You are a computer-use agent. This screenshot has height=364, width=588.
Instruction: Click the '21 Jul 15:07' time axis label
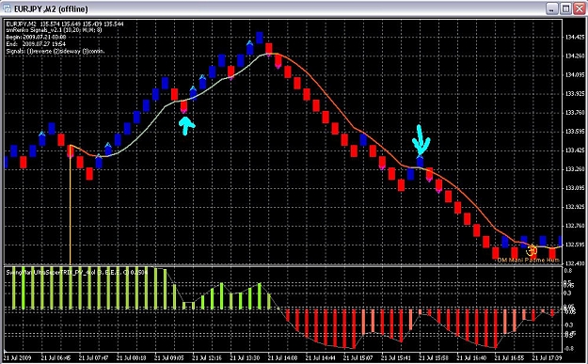click(x=358, y=357)
